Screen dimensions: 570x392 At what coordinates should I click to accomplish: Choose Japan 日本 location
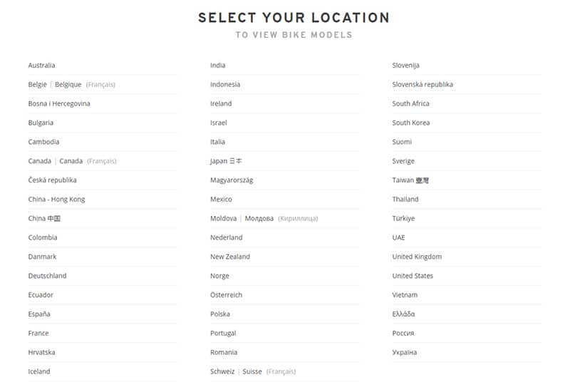[x=226, y=161]
